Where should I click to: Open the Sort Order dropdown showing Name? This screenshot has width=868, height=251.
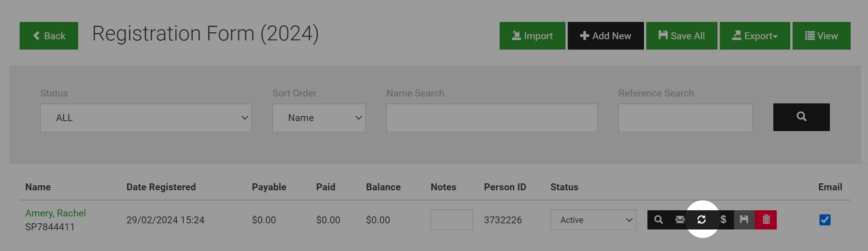tap(319, 118)
